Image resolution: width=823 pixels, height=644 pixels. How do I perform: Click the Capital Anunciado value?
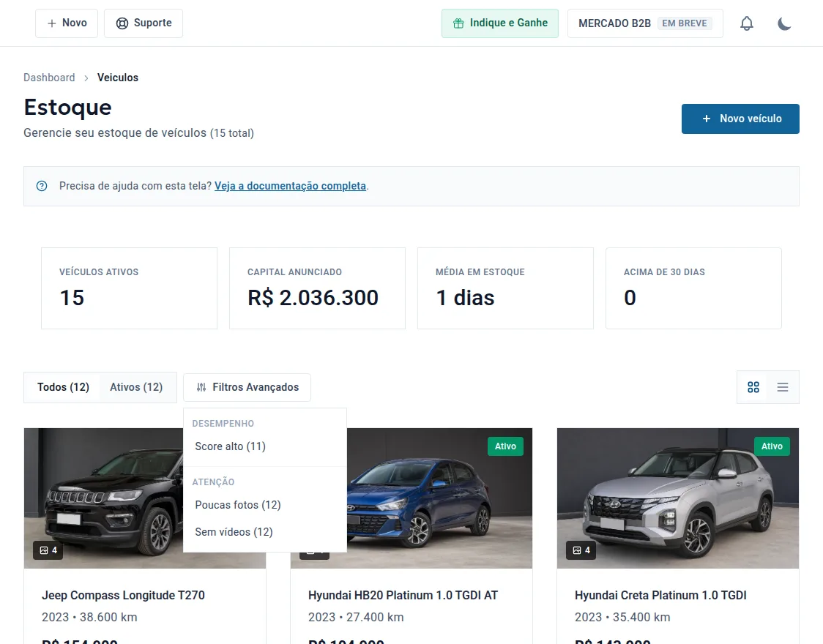click(x=313, y=298)
